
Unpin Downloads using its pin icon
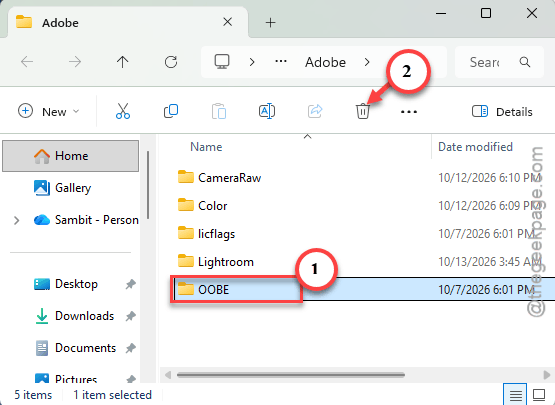click(131, 316)
